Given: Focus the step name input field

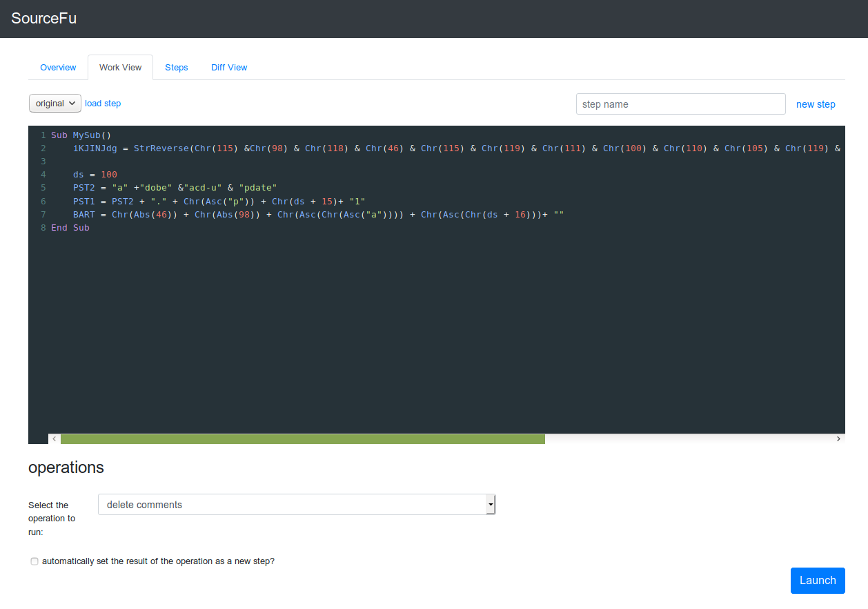Looking at the screenshot, I should (x=680, y=104).
